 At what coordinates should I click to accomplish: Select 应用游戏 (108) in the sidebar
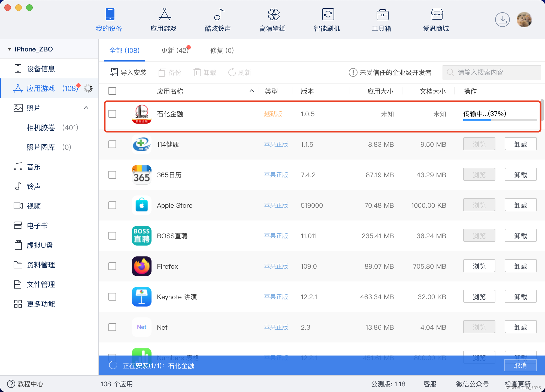pos(49,88)
